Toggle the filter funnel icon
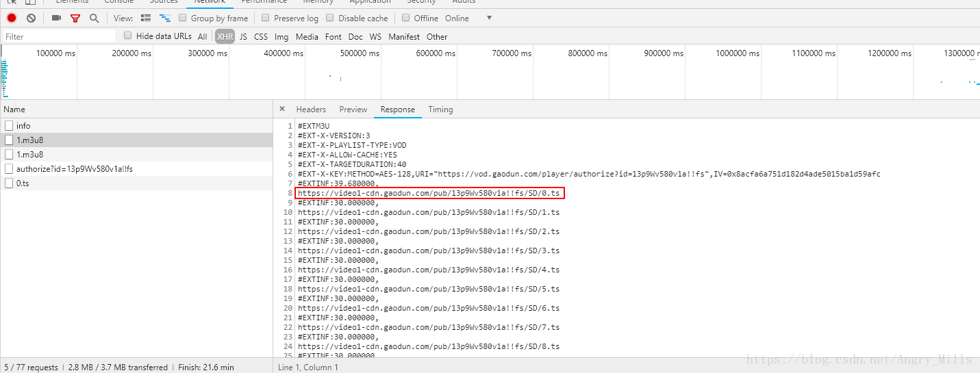 point(75,18)
